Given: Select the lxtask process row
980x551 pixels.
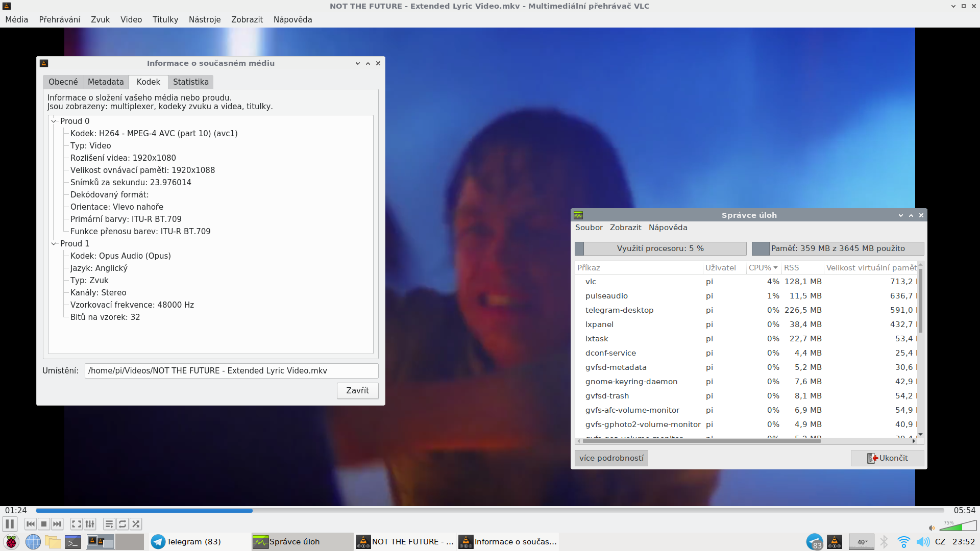Looking at the screenshot, I should tap(746, 339).
